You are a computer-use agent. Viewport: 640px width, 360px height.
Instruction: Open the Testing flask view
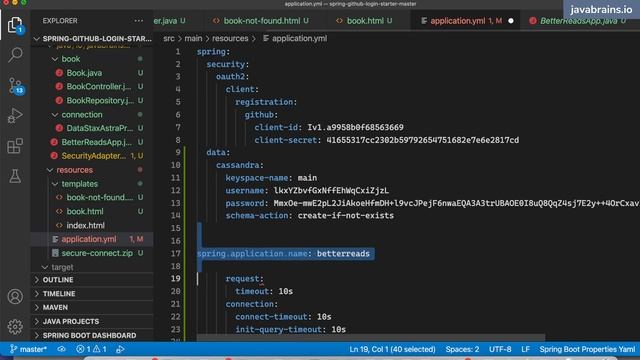click(x=15, y=176)
